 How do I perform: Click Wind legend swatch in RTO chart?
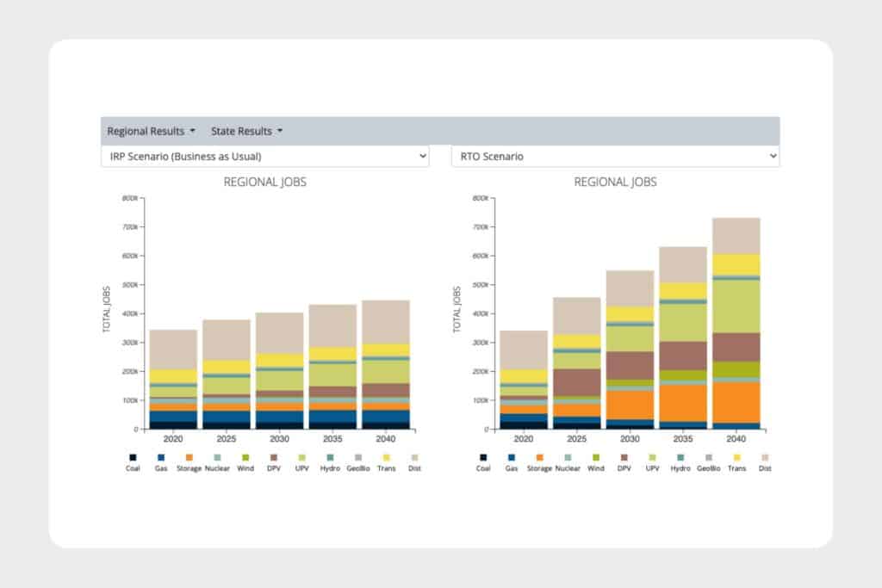[595, 457]
